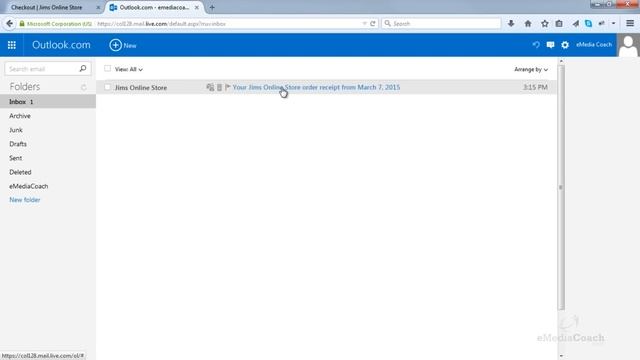
Task: Click the Skype toolbar icon
Action: click(x=588, y=24)
